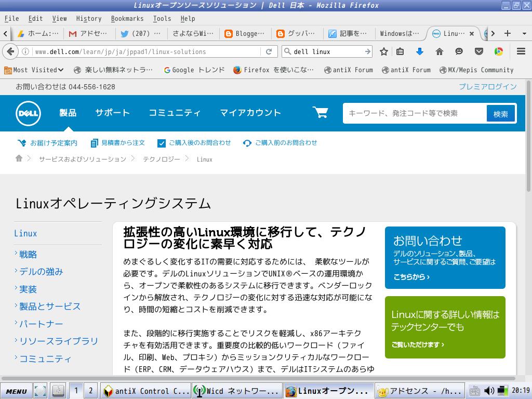The width and height of the screenshot is (532, 399).
Task: Click the 検索 search button
Action: click(501, 114)
